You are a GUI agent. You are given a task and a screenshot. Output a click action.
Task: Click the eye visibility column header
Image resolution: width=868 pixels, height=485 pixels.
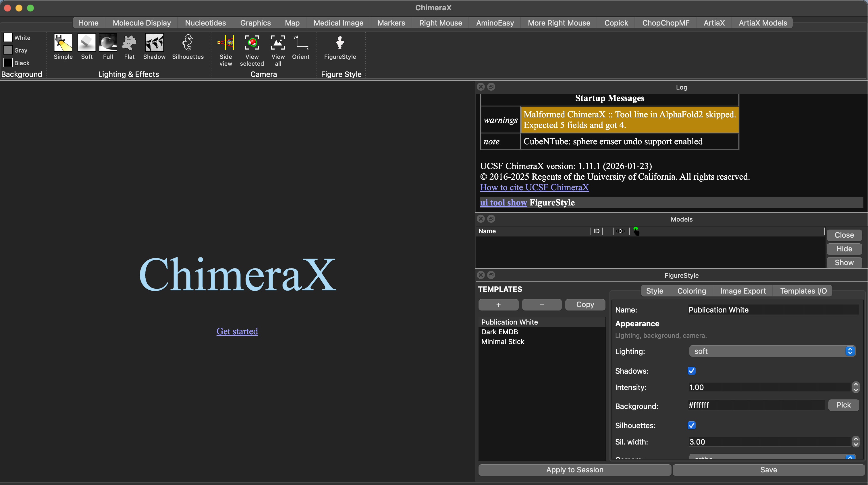[620, 231]
